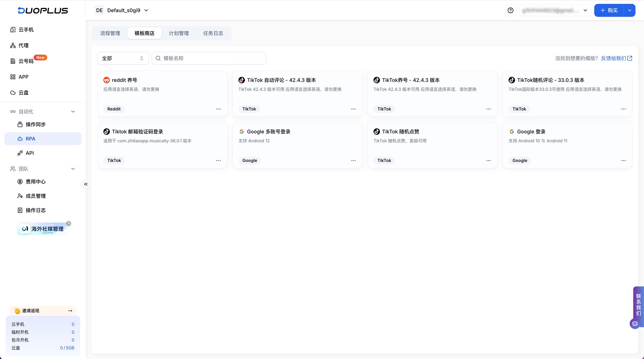This screenshot has height=359, width=644.
Task: Open the Tiktok 邮箱验证码登录 template
Action: 162,145
